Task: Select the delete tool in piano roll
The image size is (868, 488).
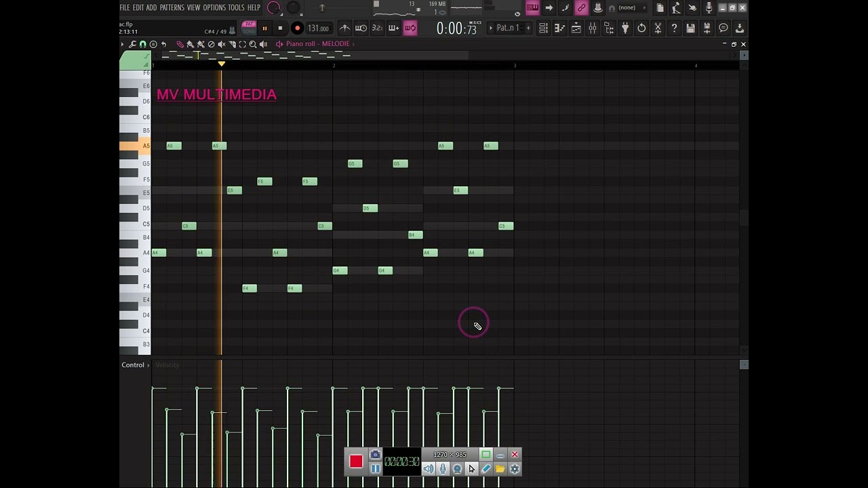Action: click(211, 44)
